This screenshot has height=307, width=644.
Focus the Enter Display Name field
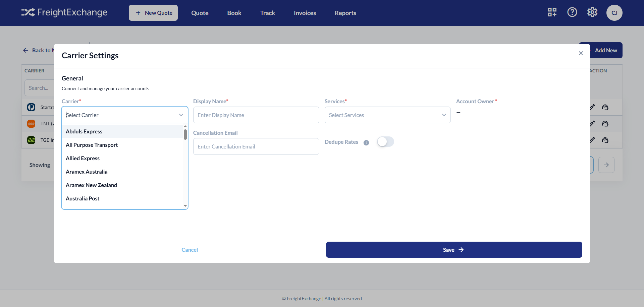pyautogui.click(x=256, y=115)
